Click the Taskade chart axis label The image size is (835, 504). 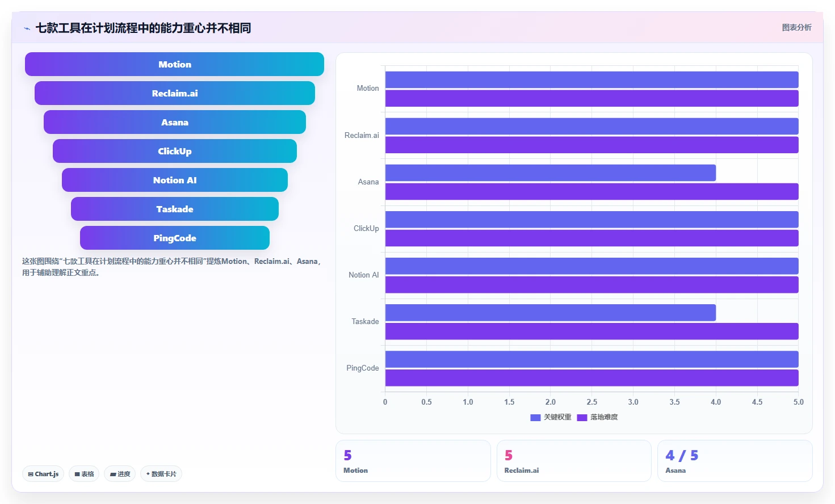365,321
